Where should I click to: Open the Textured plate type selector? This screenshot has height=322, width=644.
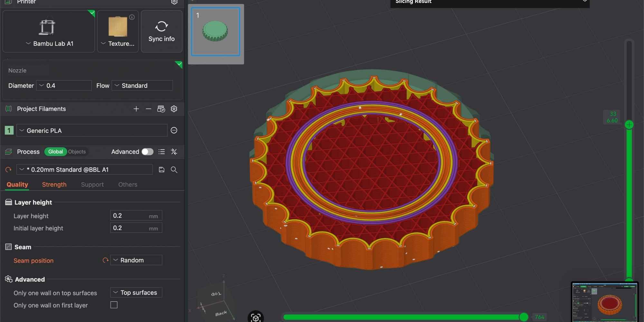[118, 31]
